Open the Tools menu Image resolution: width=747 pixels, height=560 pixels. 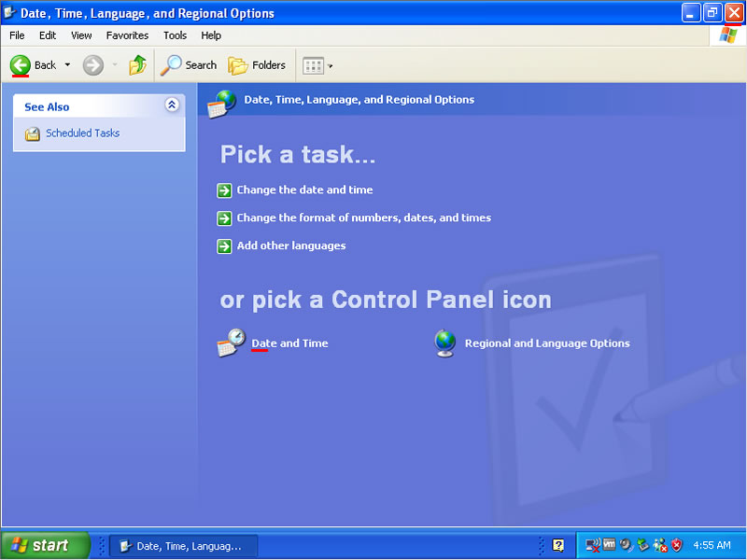[x=175, y=35]
